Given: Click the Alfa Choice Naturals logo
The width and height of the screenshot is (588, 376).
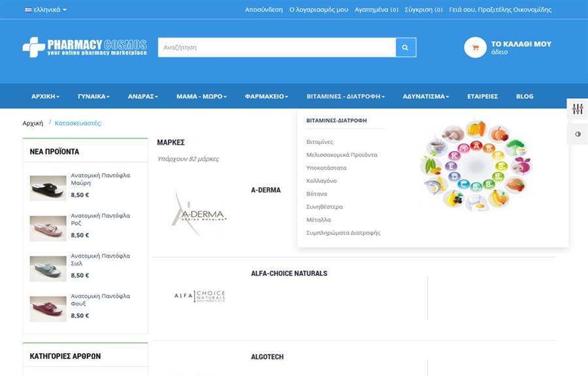Looking at the screenshot, I should click(x=199, y=296).
